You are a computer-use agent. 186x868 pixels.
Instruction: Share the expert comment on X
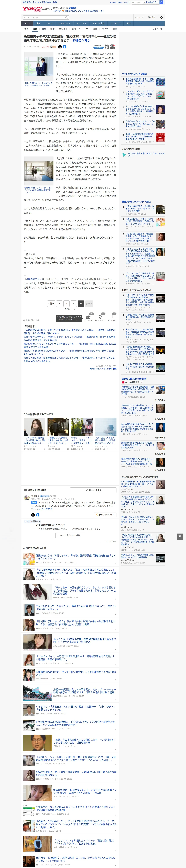(33, 515)
